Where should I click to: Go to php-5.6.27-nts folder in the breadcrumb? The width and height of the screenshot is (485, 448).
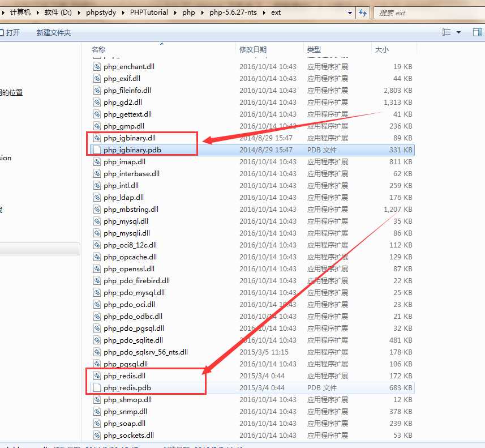click(x=233, y=12)
